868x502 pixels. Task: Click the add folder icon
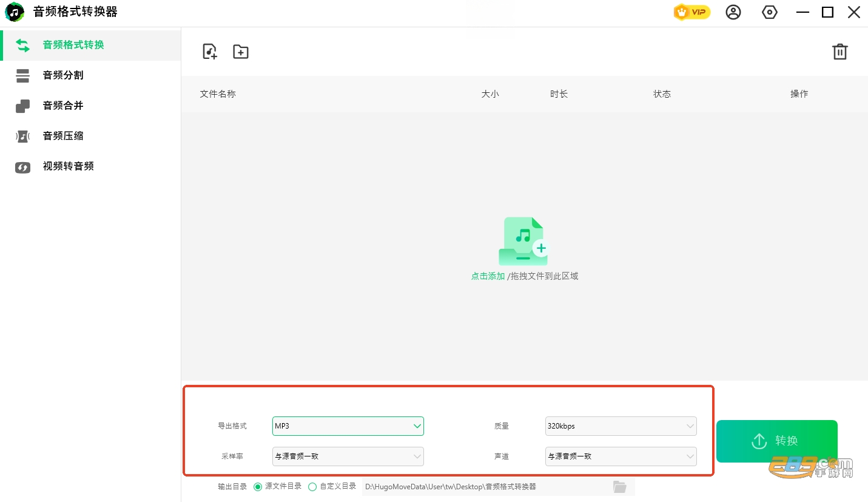click(241, 52)
